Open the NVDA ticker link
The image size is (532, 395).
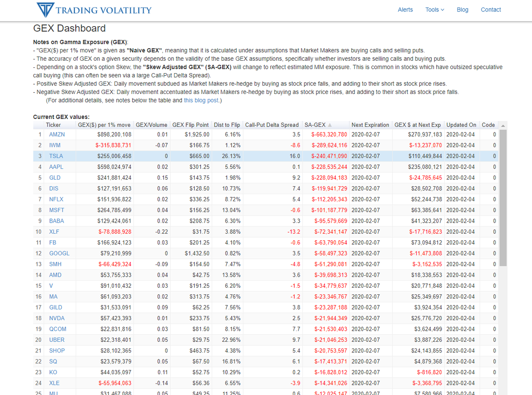[x=56, y=318]
